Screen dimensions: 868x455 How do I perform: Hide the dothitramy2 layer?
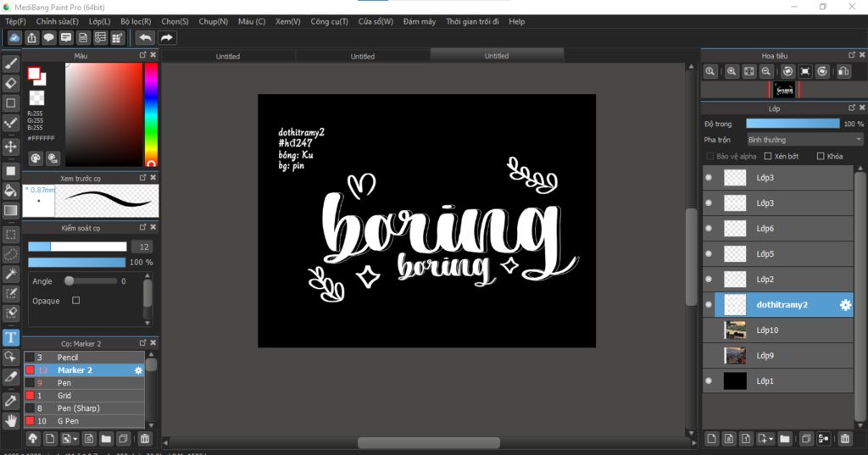tap(709, 305)
